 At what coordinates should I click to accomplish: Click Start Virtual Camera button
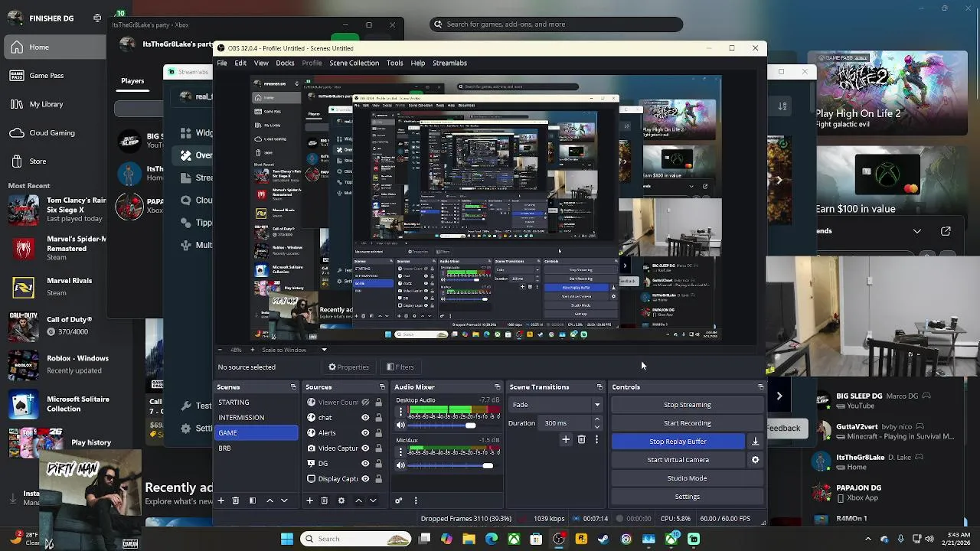pos(678,460)
